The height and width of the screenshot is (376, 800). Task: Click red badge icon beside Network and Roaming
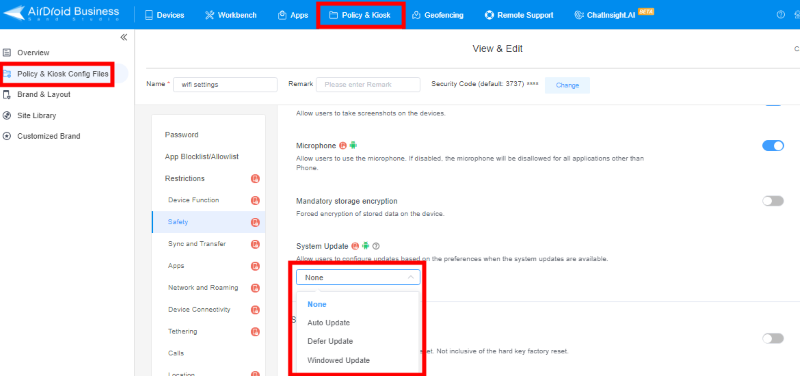coord(256,288)
